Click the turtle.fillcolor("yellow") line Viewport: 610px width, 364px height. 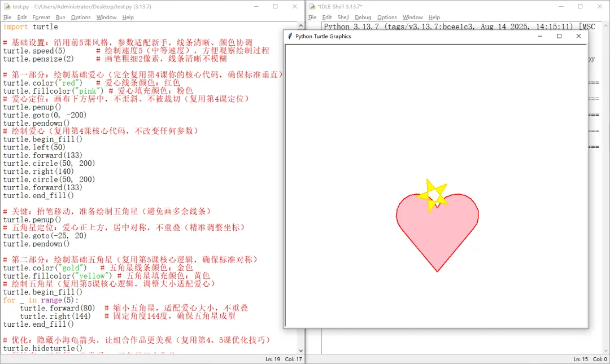58,276
